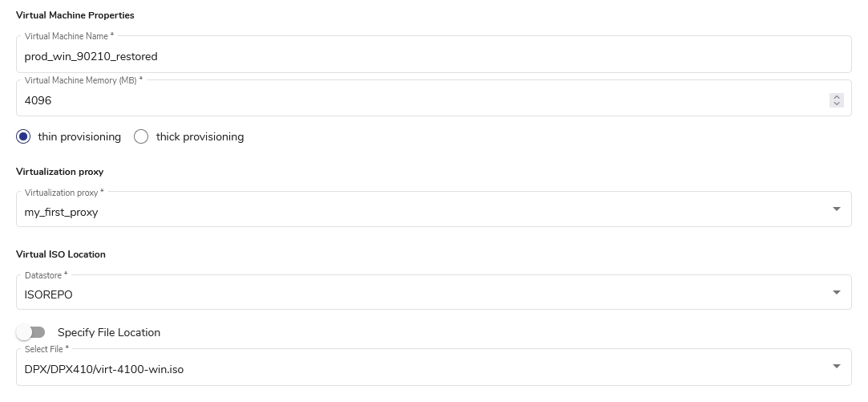
Task: Click the Datastore dropdown caret icon
Action: pyautogui.click(x=836, y=292)
